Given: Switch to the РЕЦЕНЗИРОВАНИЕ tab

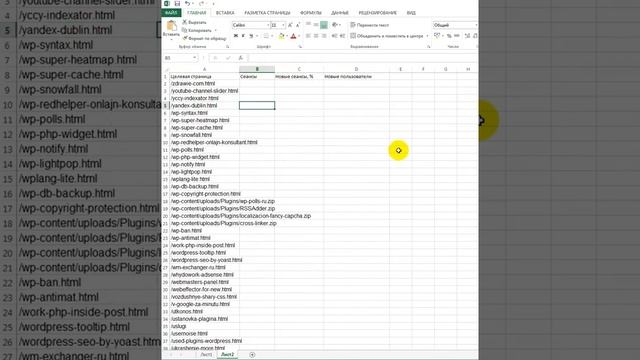Looking at the screenshot, I should pos(378,13).
